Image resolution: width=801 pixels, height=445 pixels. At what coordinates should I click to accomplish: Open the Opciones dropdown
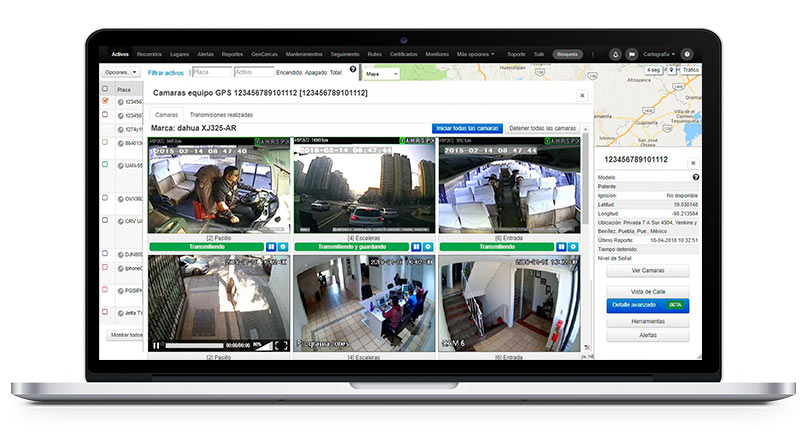click(121, 73)
